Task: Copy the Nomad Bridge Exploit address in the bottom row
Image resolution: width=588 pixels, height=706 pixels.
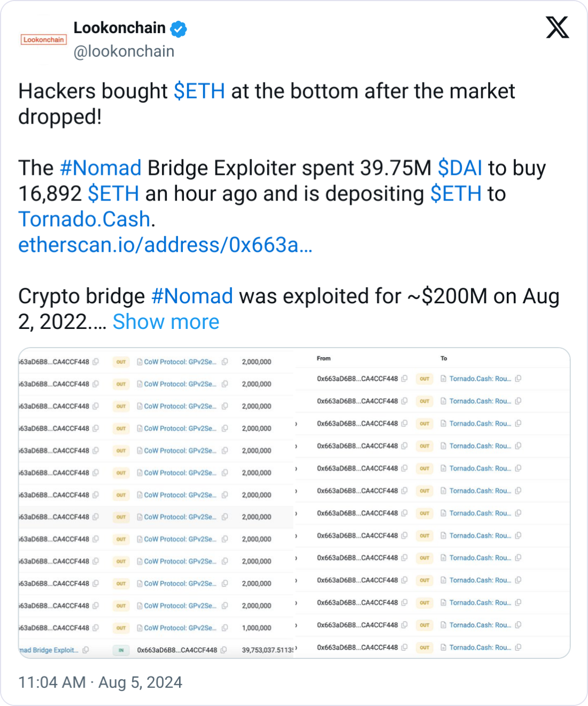Action: pos(86,650)
